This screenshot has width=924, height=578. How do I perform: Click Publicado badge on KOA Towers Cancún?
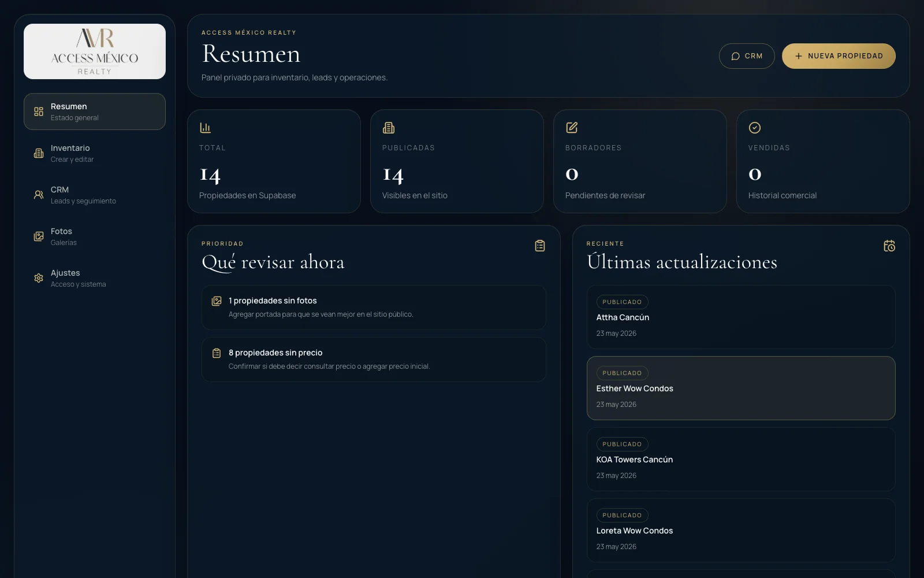click(622, 444)
